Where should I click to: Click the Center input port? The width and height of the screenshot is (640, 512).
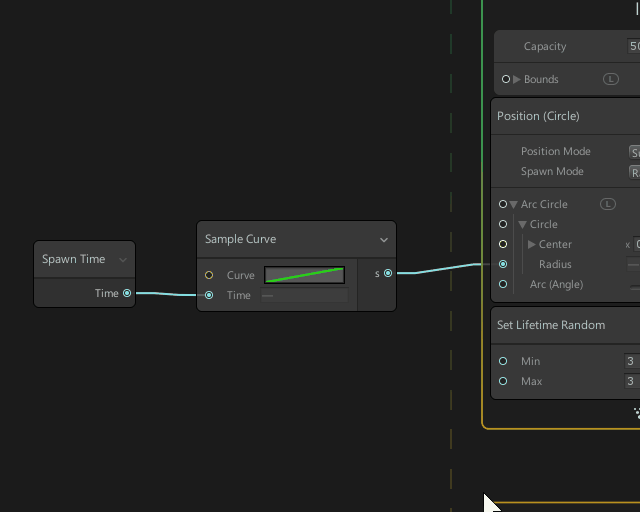(x=503, y=244)
